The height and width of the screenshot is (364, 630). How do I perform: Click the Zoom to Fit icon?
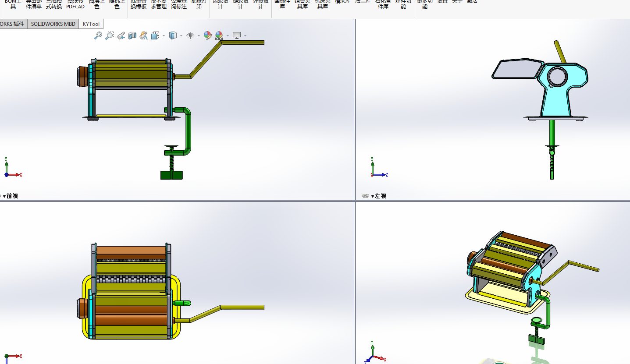[x=98, y=35]
